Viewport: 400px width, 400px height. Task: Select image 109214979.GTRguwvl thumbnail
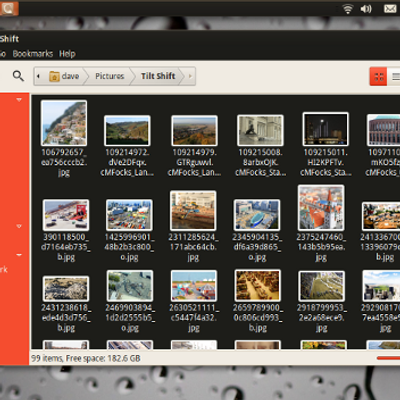pos(194,130)
